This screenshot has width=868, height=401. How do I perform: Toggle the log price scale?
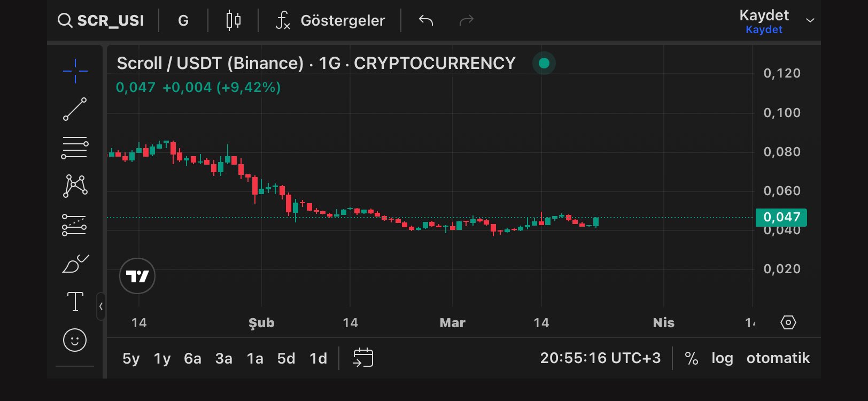pos(722,358)
